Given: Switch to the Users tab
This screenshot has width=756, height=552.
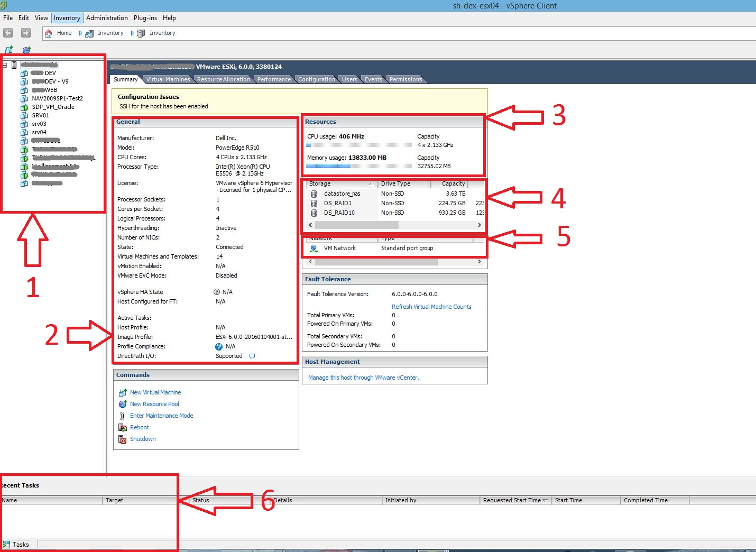Looking at the screenshot, I should tap(349, 79).
